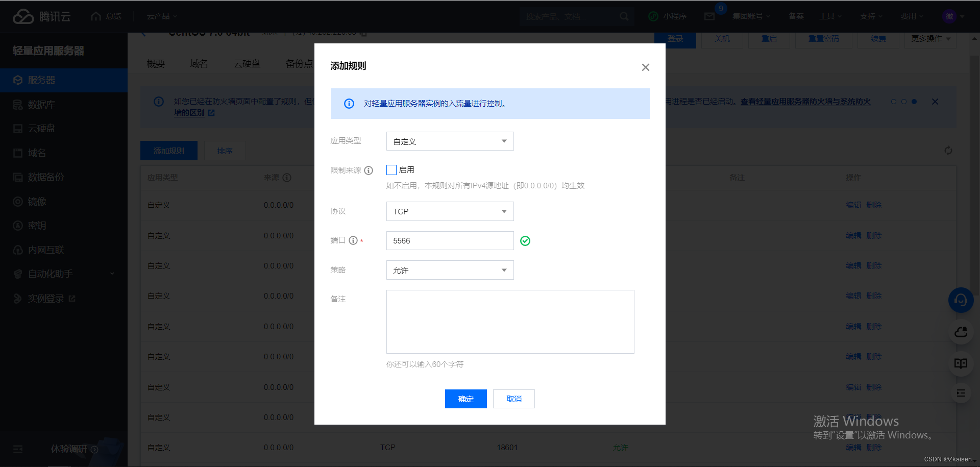Expand the 云产品 menu
Viewport: 980px width, 467px height.
click(x=162, y=16)
